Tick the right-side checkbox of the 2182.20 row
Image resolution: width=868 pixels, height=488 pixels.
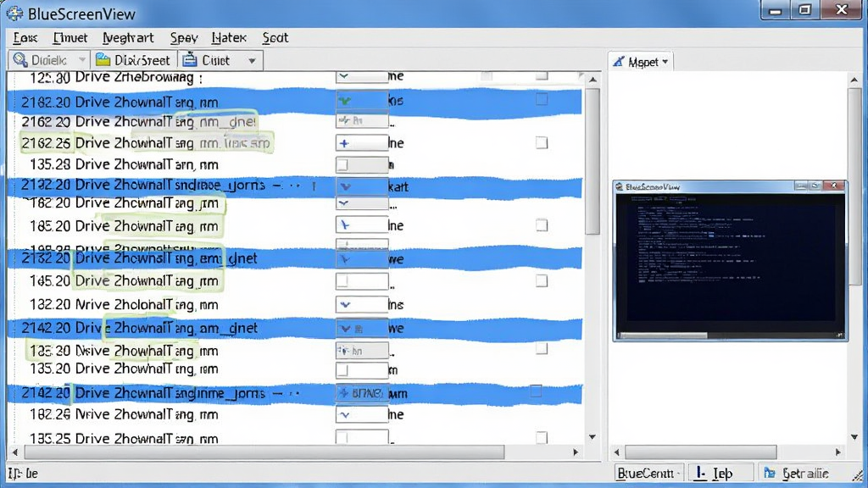pyautogui.click(x=542, y=100)
